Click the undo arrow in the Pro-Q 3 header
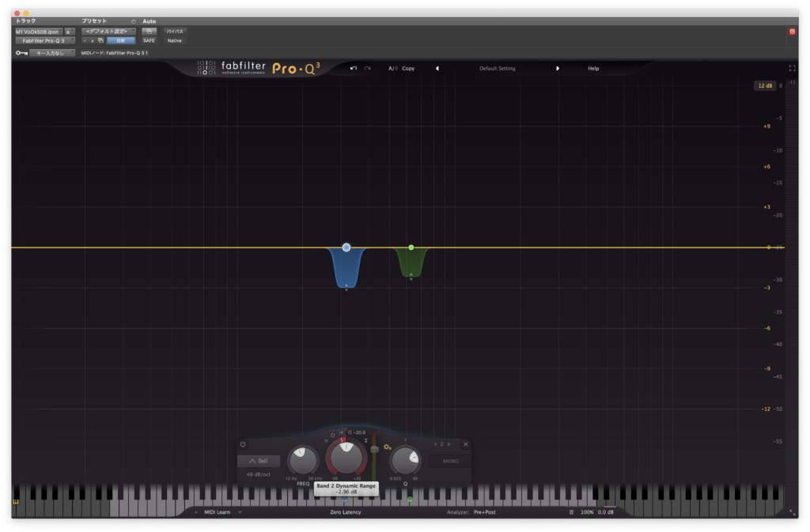The image size is (810, 532). click(353, 68)
